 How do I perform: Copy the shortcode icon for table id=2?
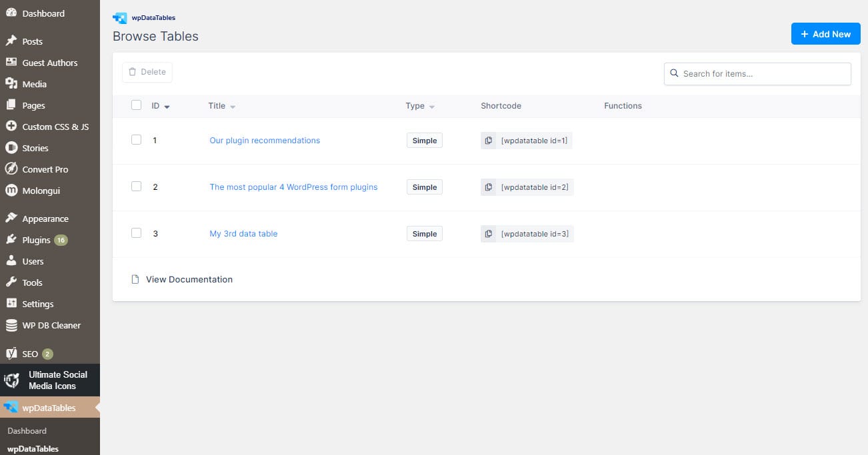pos(489,187)
